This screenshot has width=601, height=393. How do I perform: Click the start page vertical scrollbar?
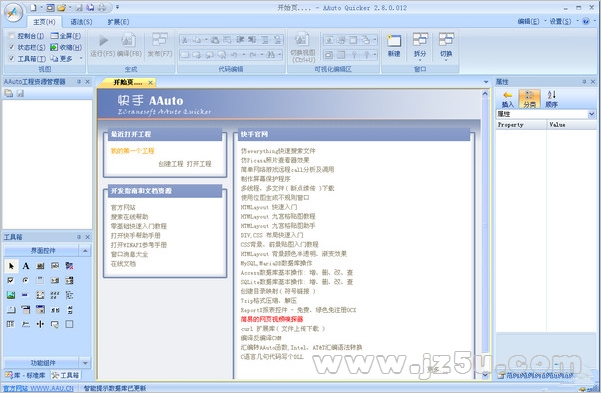[485, 235]
